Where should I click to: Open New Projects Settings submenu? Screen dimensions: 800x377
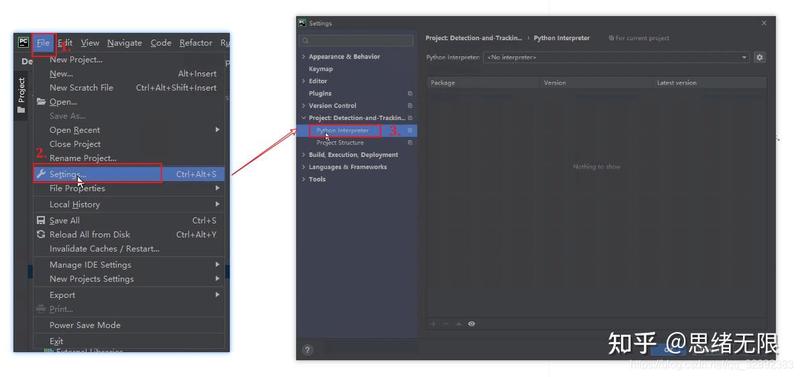91,279
